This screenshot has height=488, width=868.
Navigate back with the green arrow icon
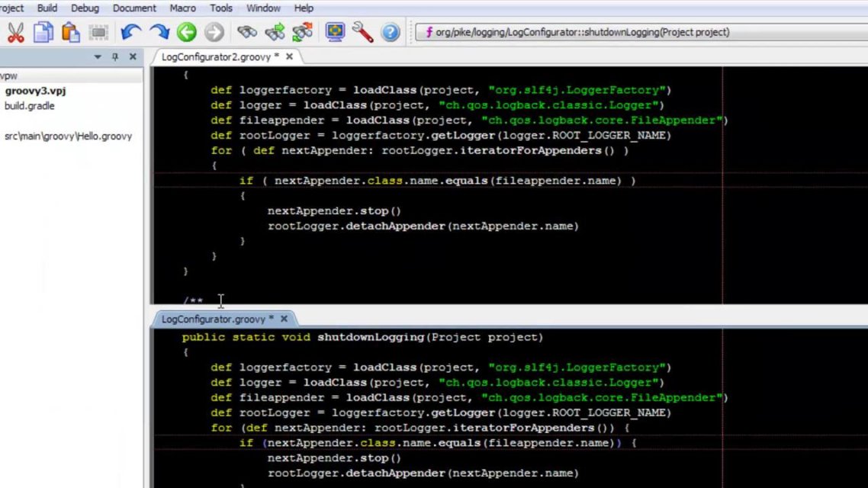pyautogui.click(x=187, y=32)
